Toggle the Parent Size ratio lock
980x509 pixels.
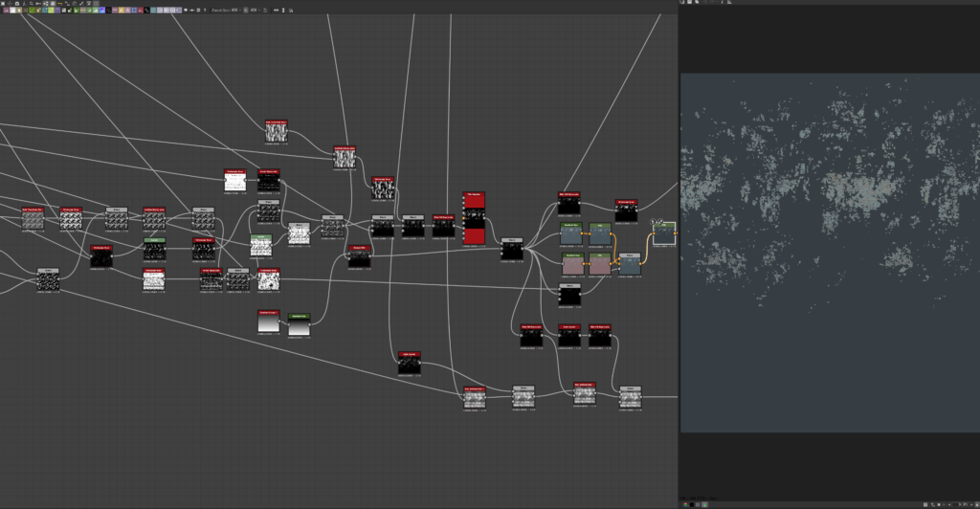[x=244, y=11]
